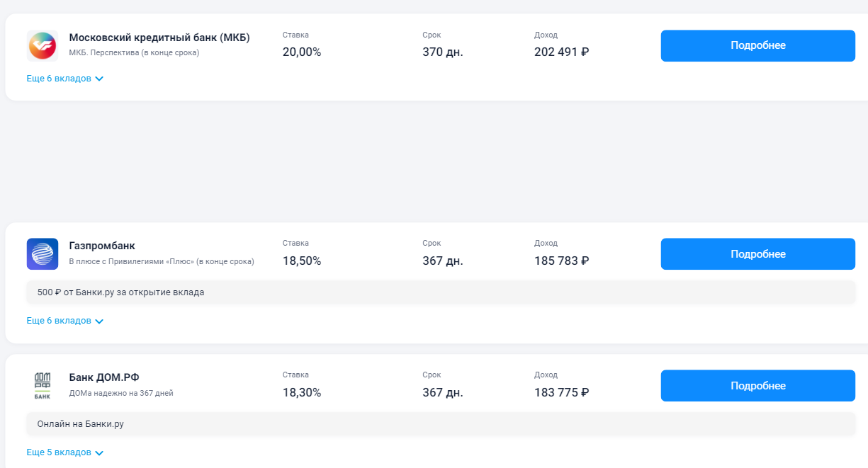Click the 367 дн. term for Банк ДОМ.РФ
868x468 pixels.
pyautogui.click(x=443, y=392)
